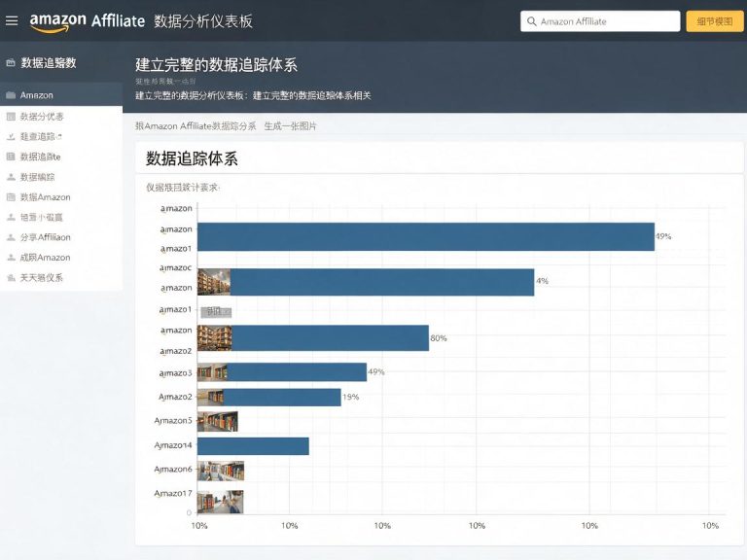
Task: Click the Amazo2 bar labeled 15%
Action: point(269,398)
